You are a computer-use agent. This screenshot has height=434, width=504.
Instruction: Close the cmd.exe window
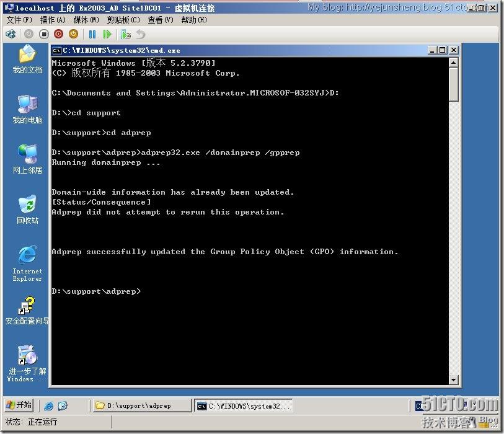tap(454, 50)
